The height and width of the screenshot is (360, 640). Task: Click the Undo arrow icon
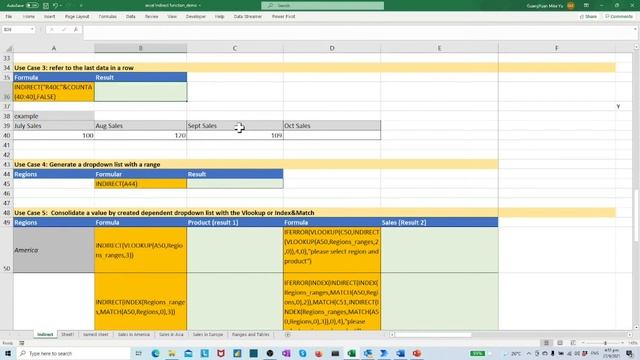click(x=55, y=6)
